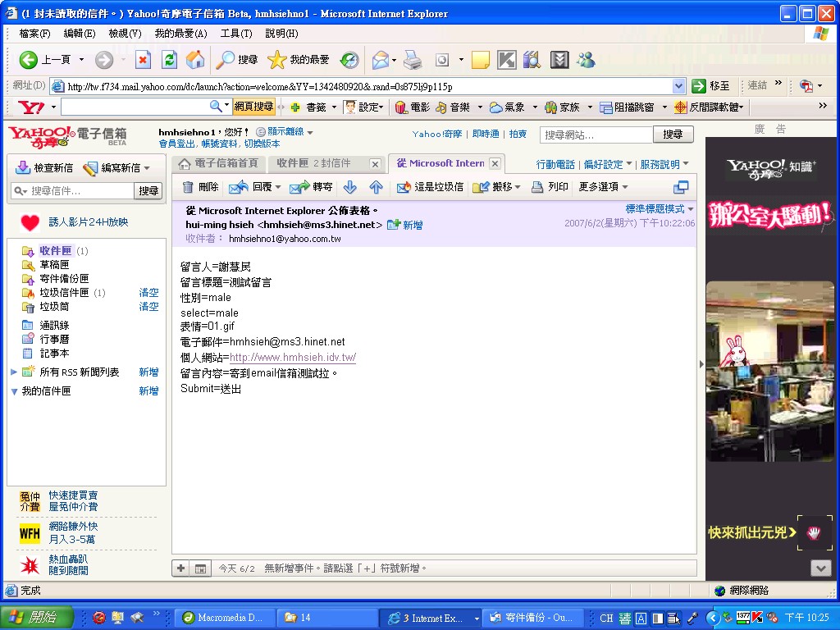840x630 pixels.
Task: Click the plus icon on the calendar bar
Action: point(181,568)
